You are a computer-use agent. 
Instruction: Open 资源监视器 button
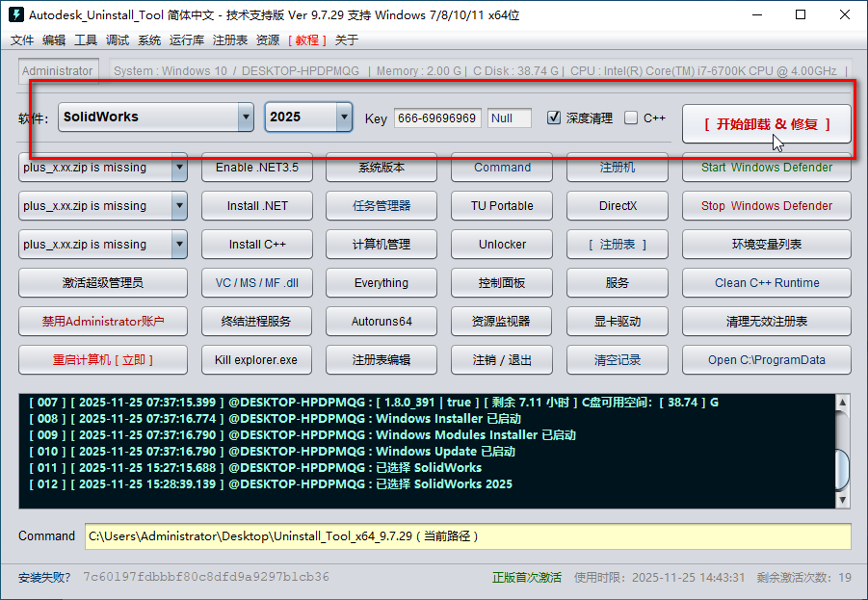502,321
